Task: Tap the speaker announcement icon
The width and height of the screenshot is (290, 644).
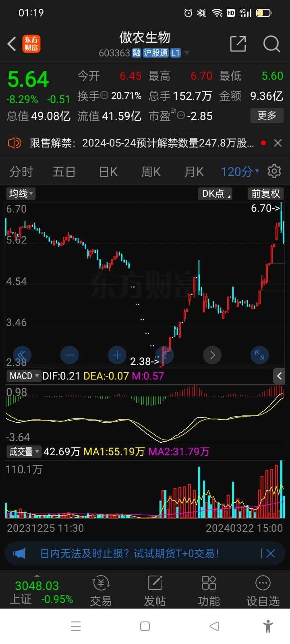Action: point(14,143)
